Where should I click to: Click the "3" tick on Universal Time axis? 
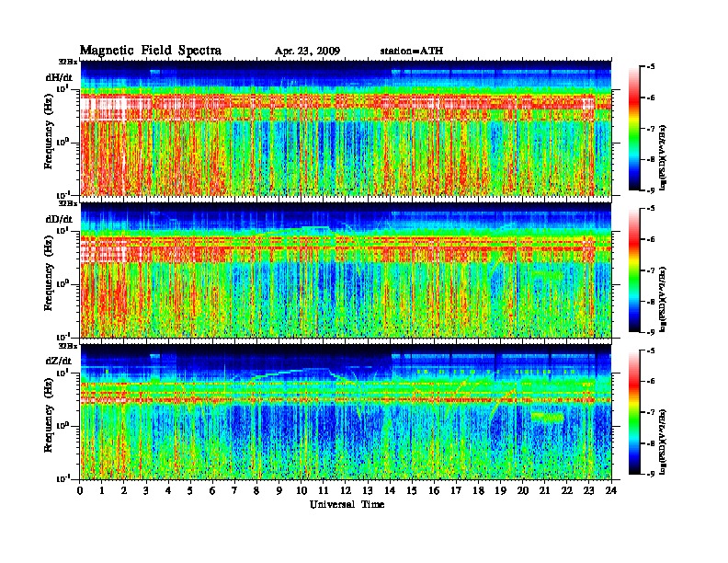(146, 490)
